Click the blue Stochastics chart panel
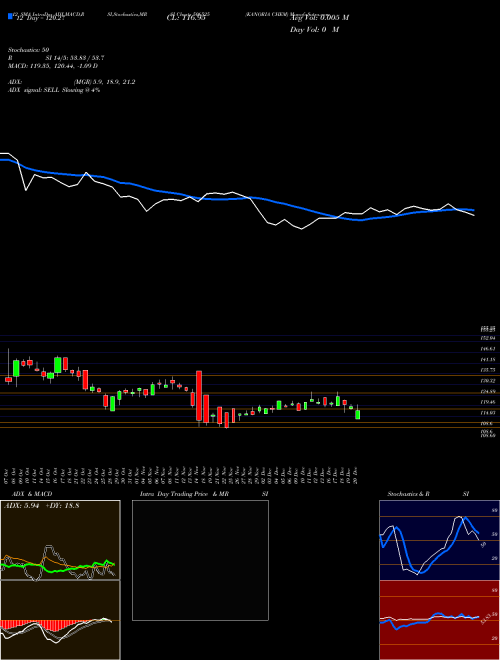This screenshot has height=660, width=500. pos(439,540)
